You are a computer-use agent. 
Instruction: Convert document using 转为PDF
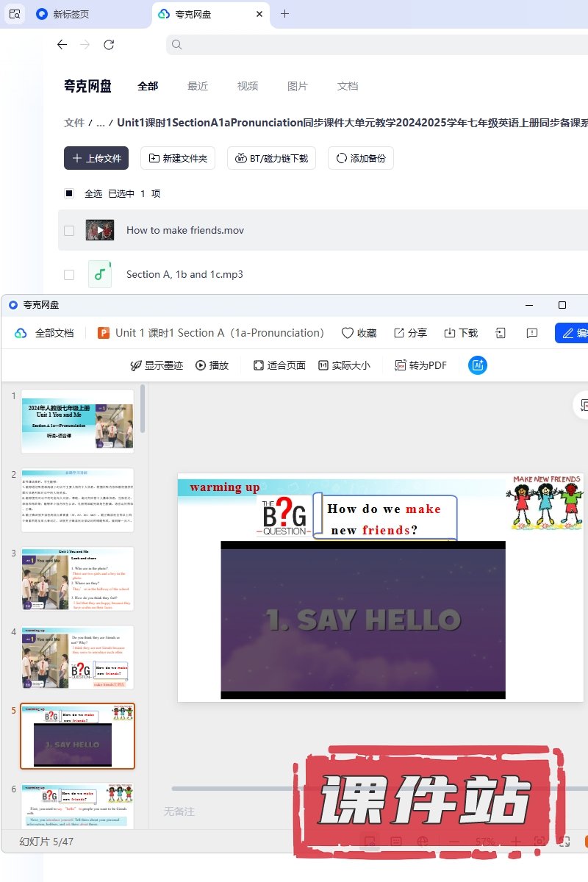tap(420, 365)
